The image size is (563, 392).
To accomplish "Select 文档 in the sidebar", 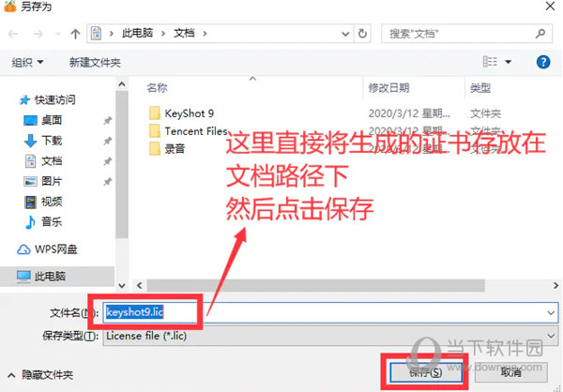I will pos(43,160).
